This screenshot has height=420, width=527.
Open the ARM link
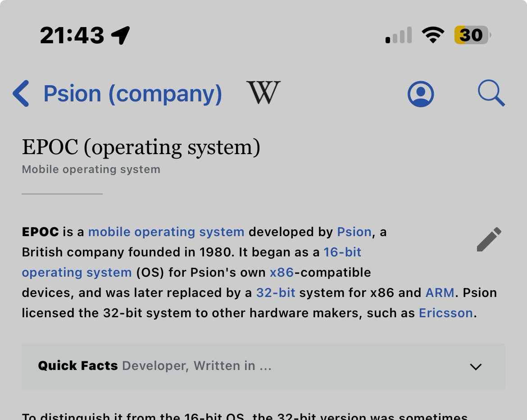pos(440,292)
